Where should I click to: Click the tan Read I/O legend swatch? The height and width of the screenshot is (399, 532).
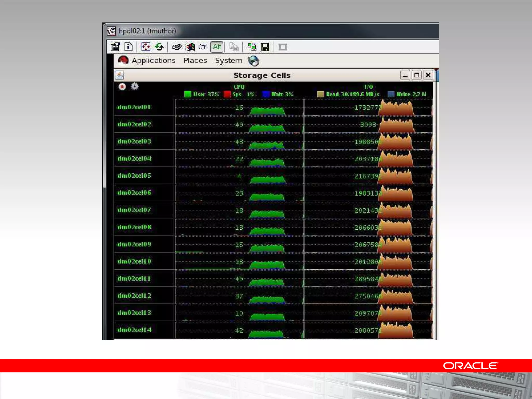coord(321,94)
